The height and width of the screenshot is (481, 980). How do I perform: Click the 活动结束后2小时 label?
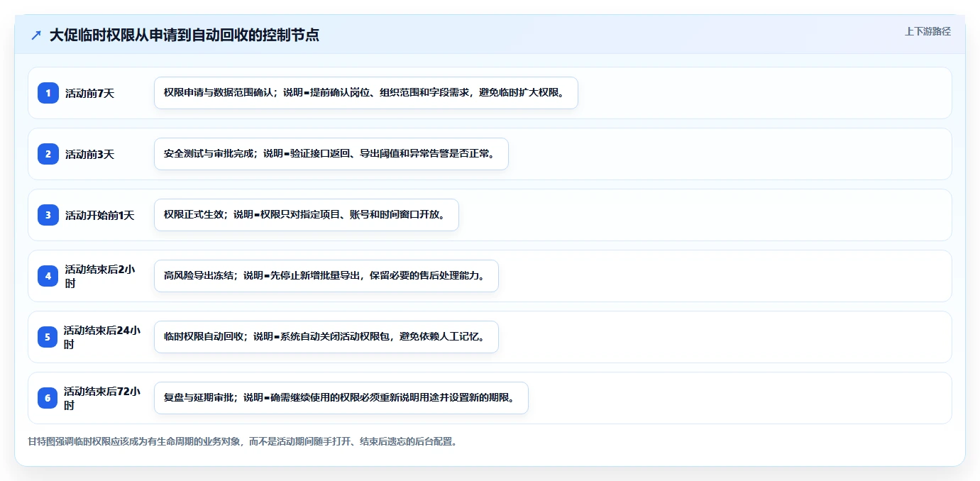pos(100,276)
